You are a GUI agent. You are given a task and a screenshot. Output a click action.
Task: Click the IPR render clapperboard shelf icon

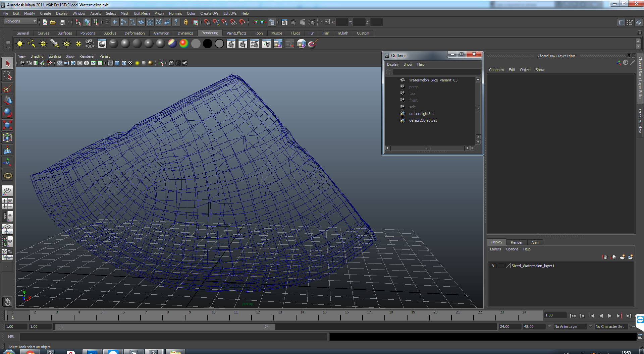pyautogui.click(x=243, y=44)
